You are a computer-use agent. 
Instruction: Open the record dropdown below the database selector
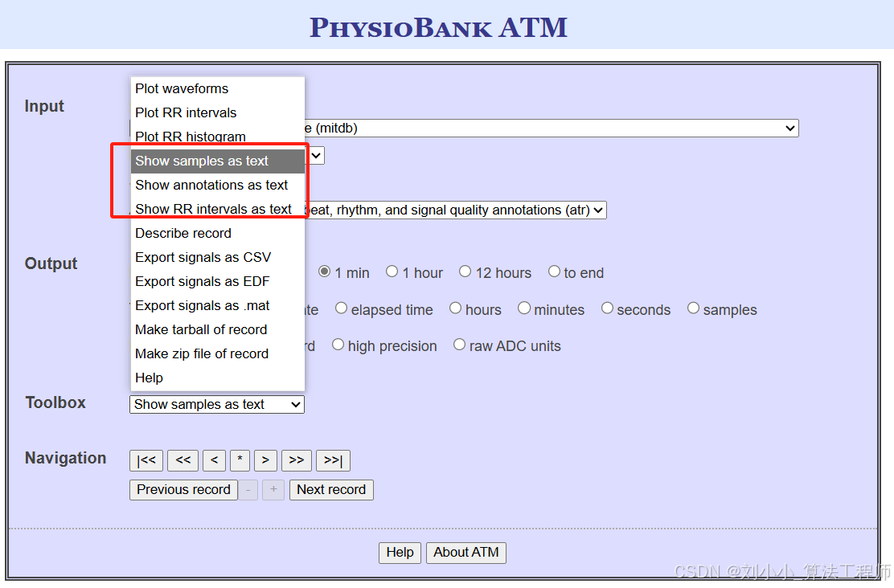(x=315, y=156)
